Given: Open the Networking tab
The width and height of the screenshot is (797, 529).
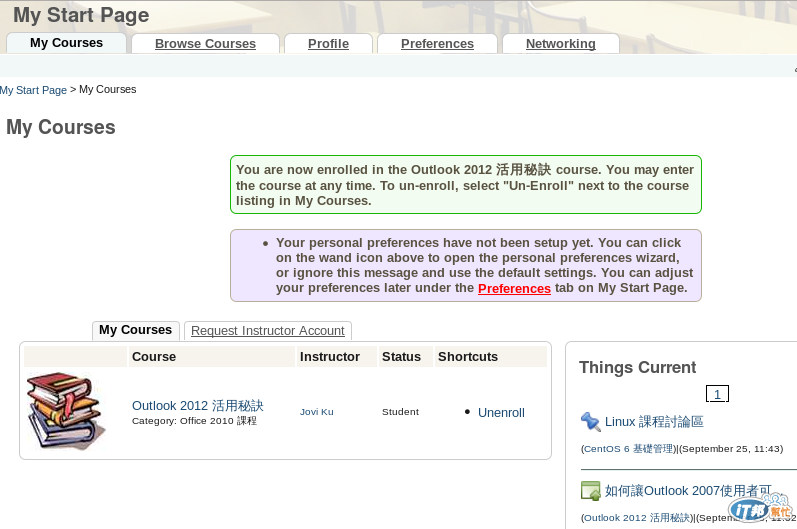Looking at the screenshot, I should click(x=561, y=44).
